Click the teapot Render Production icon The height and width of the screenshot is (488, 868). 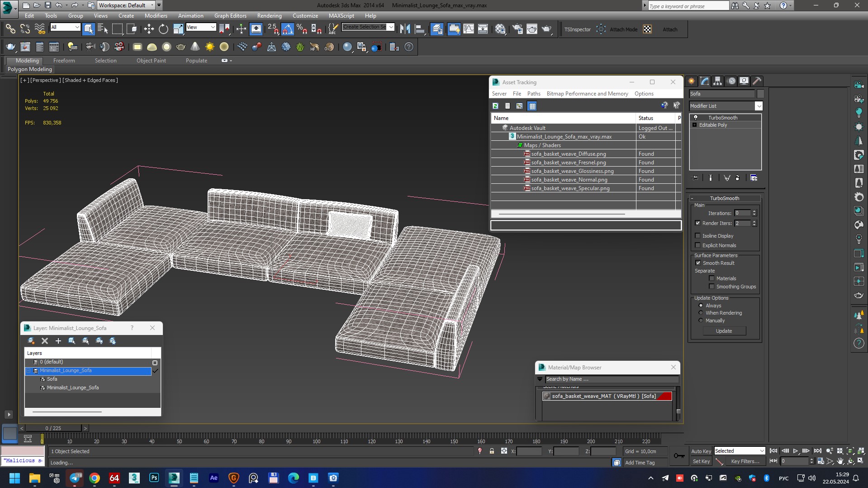tap(546, 29)
